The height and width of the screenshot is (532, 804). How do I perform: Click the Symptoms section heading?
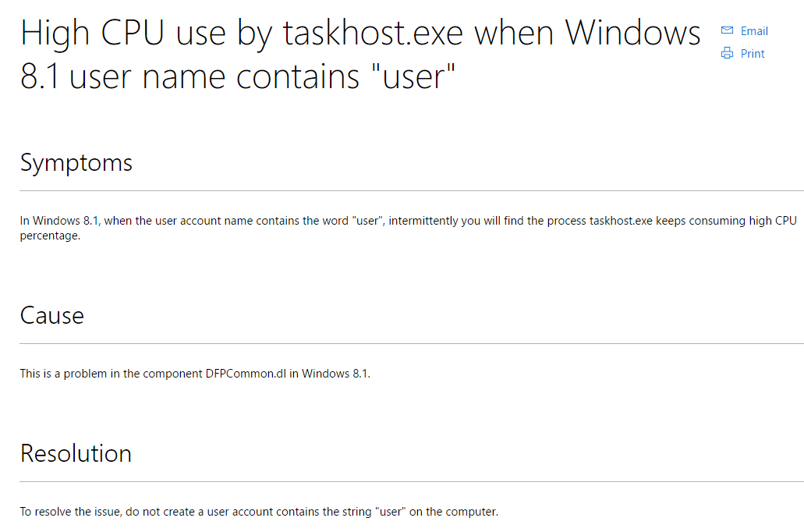click(x=76, y=163)
